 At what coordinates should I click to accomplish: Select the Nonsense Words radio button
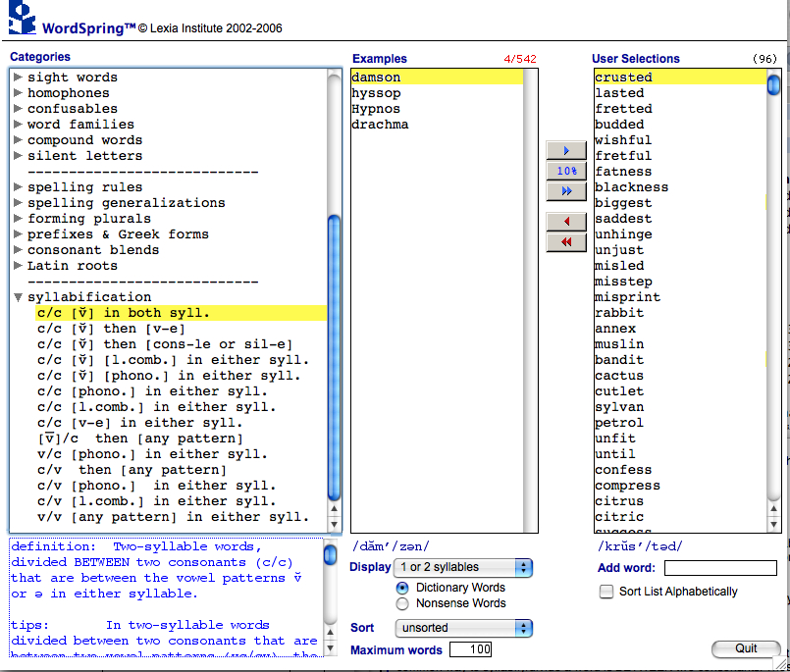402,603
